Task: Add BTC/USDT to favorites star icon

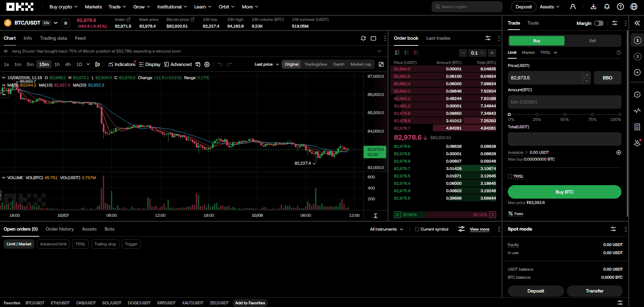Action: [66, 23]
